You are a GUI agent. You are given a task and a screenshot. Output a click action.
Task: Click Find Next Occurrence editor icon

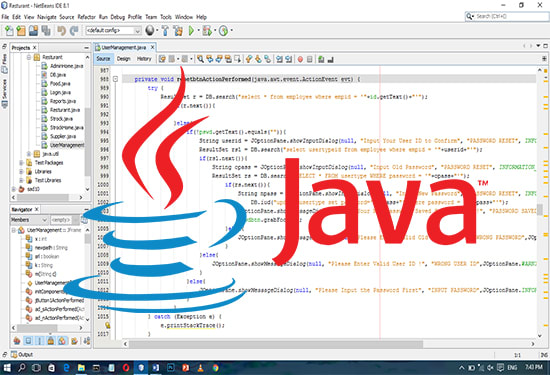[x=219, y=59]
